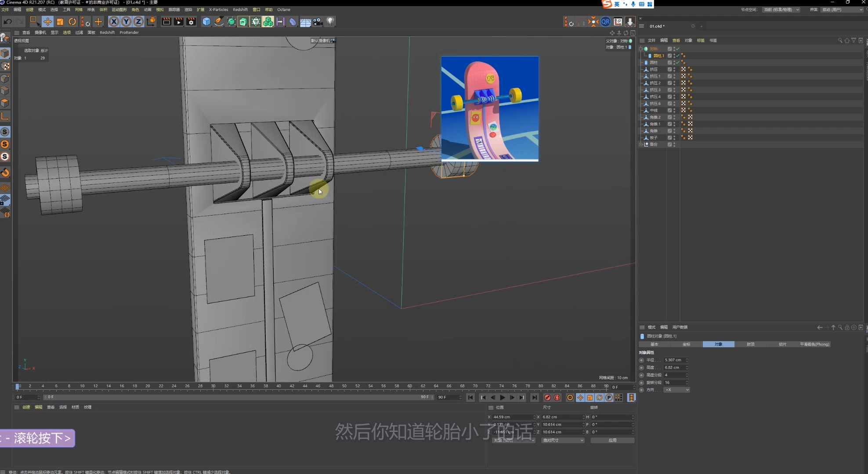Viewport: 868px width, 474px height.
Task: Click frame 40 on the timeline ruler
Action: click(x=278, y=386)
